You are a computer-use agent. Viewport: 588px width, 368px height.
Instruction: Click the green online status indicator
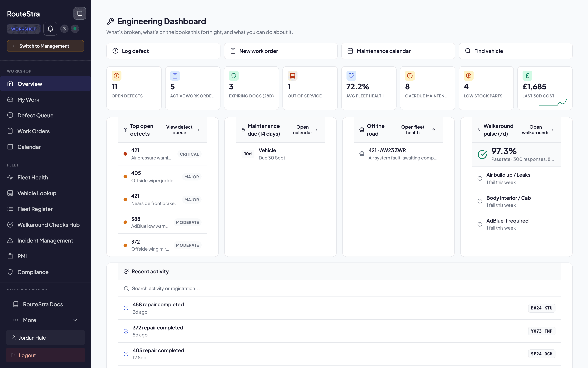click(75, 29)
